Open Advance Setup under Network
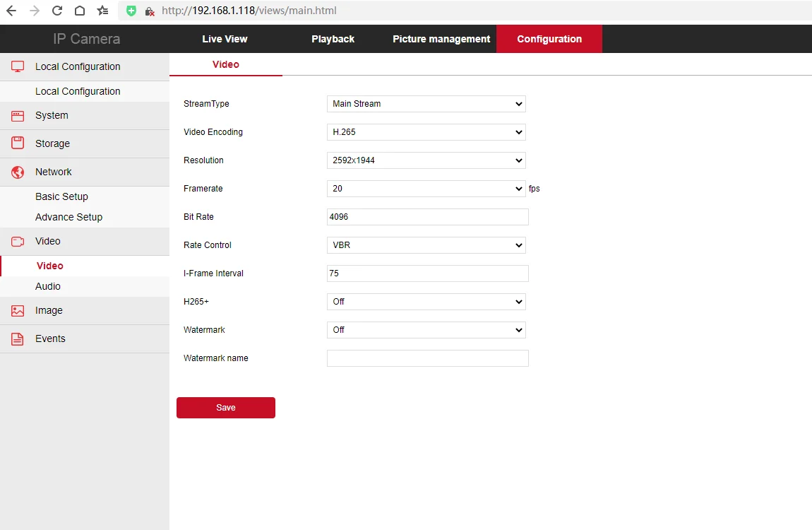The image size is (812, 530). pyautogui.click(x=69, y=217)
